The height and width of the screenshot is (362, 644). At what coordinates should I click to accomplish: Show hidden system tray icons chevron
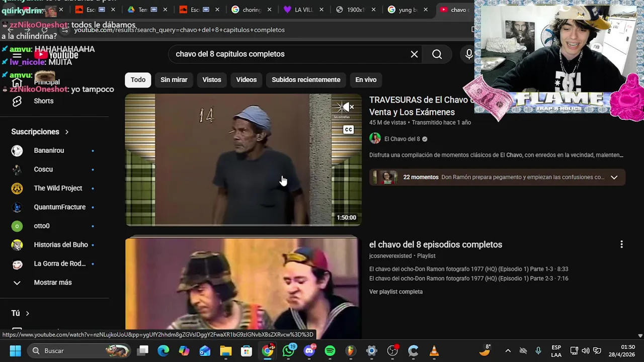pyautogui.click(x=508, y=351)
